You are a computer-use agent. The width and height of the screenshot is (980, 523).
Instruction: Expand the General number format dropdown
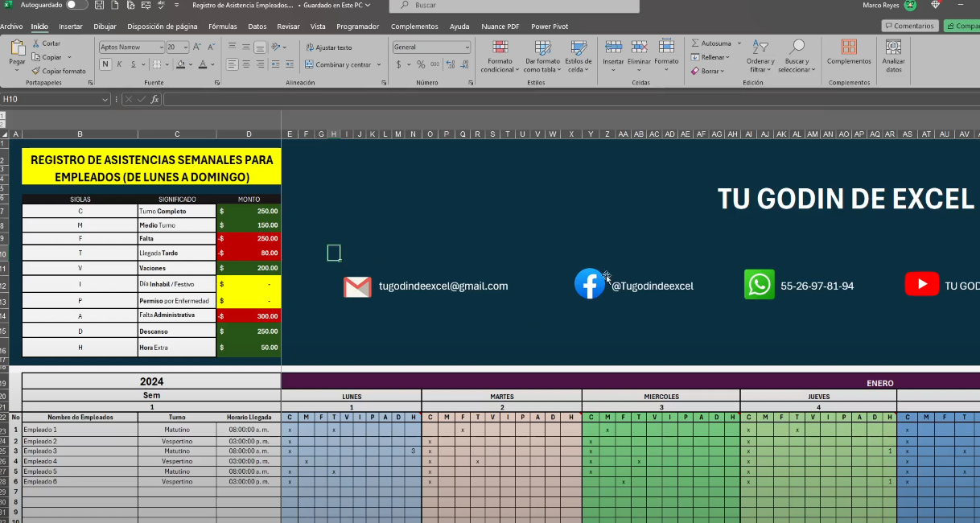[x=467, y=47]
